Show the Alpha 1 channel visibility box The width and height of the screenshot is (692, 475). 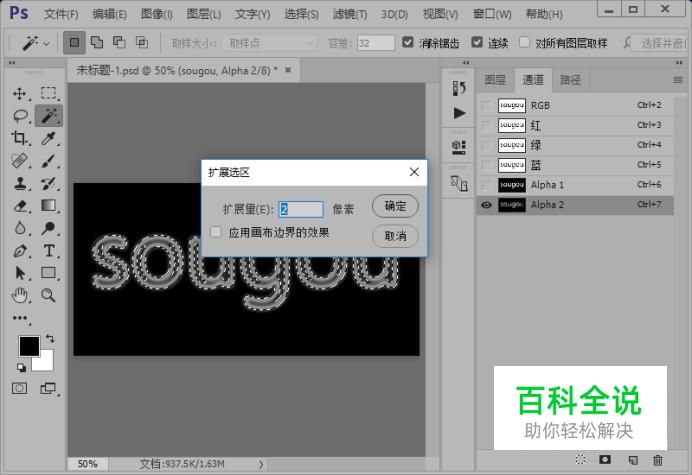point(486,185)
